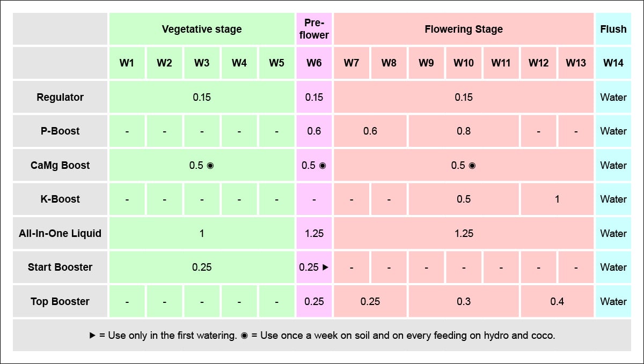Viewport: 644px width, 364px height.
Task: Click the circle symbol in CaMg Boost pre-flower cell
Action: tap(323, 166)
